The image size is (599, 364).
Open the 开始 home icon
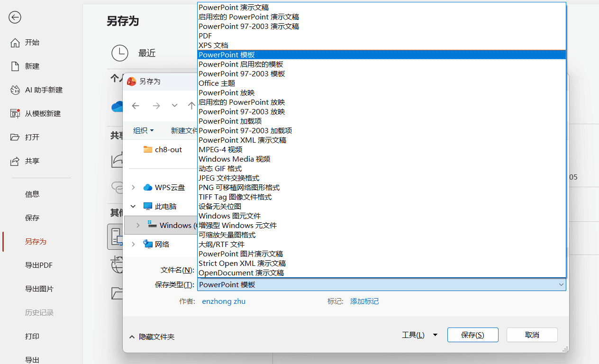pyautogui.click(x=15, y=43)
